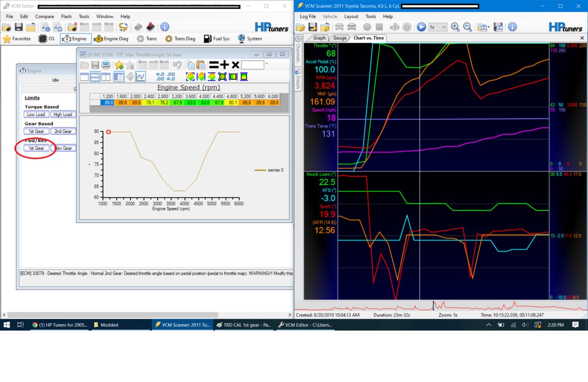588x382 pixels.
Task: Click the log overview timeline at bottom
Action: click(x=441, y=306)
